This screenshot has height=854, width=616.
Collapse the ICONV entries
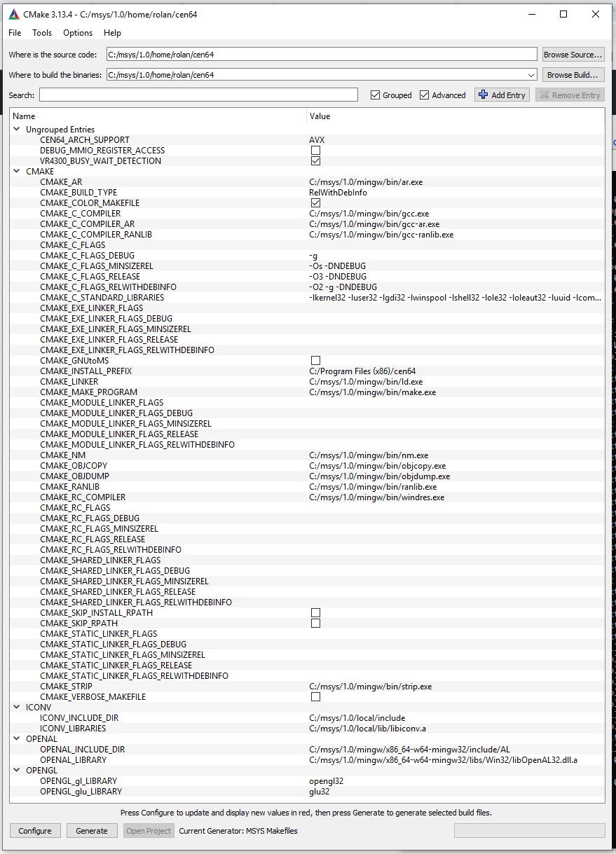16,707
